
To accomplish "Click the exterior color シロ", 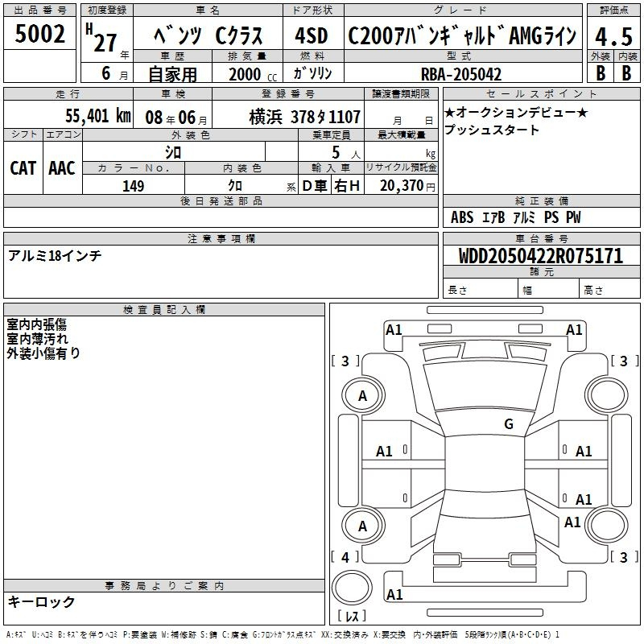I will point(173,152).
